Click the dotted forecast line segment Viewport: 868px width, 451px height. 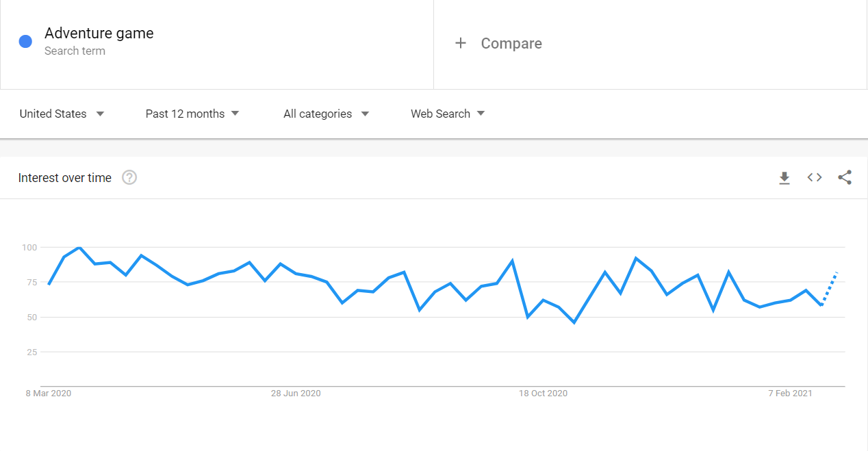[830, 288]
